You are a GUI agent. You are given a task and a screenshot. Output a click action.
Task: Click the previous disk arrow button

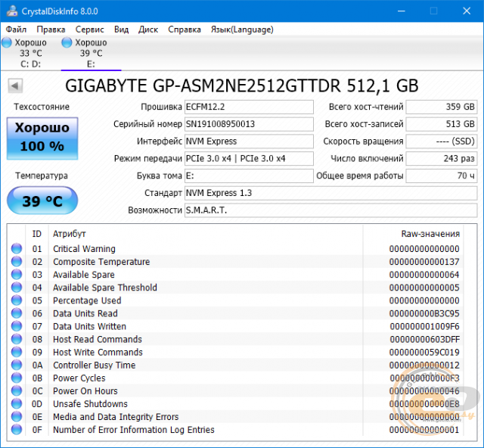[15, 86]
